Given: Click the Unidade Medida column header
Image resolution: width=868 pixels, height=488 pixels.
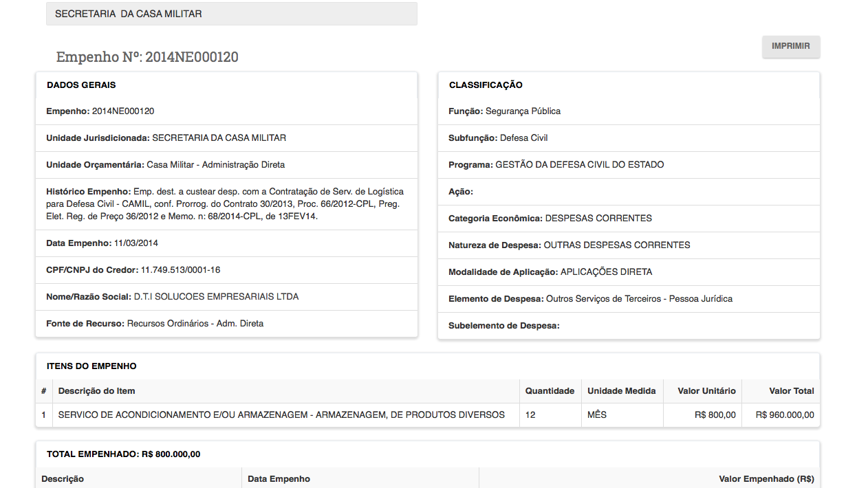Looking at the screenshot, I should coord(622,391).
